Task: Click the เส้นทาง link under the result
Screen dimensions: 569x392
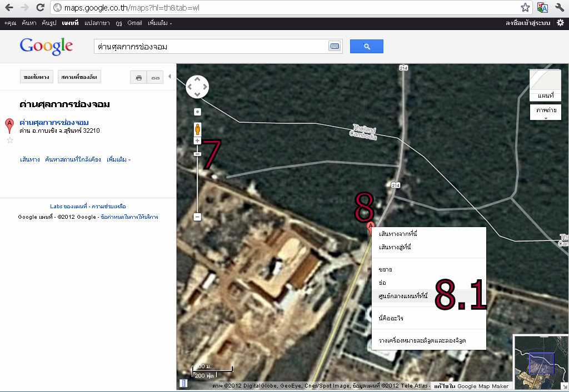Action: (30, 159)
